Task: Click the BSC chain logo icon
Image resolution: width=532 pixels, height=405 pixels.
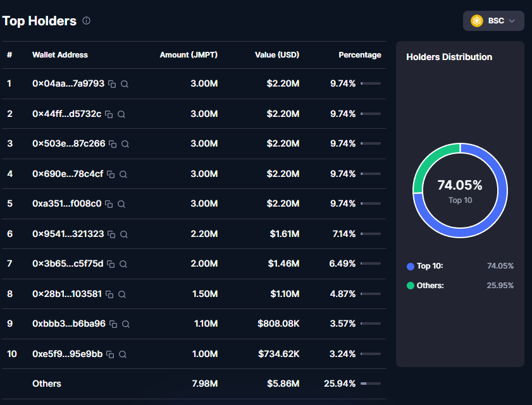Action: click(477, 21)
